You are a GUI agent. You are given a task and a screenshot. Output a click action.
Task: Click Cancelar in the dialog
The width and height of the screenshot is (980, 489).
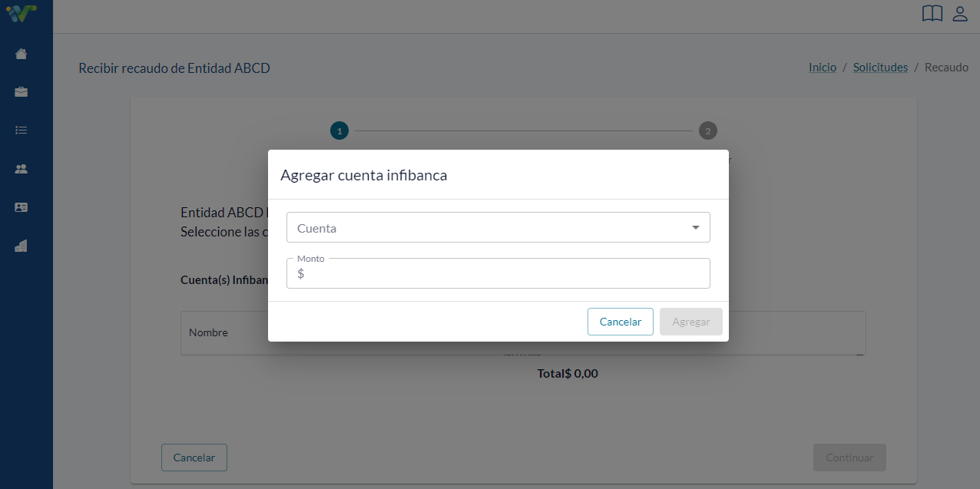click(x=621, y=322)
